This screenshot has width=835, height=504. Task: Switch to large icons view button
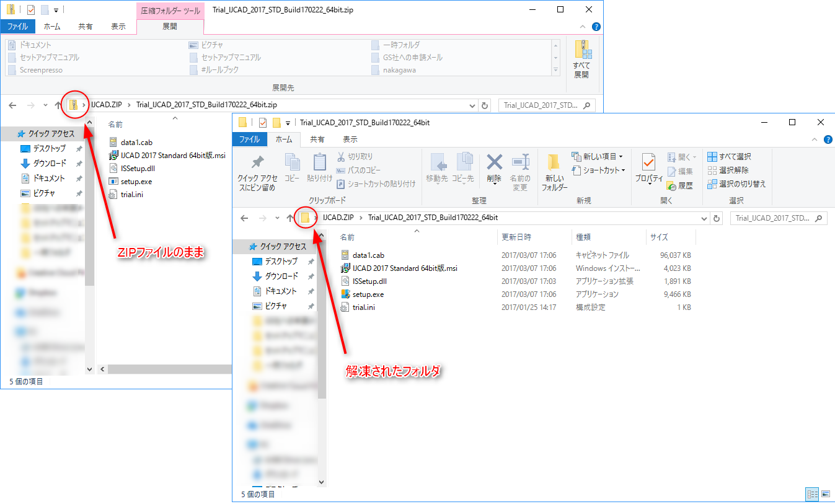click(x=825, y=494)
